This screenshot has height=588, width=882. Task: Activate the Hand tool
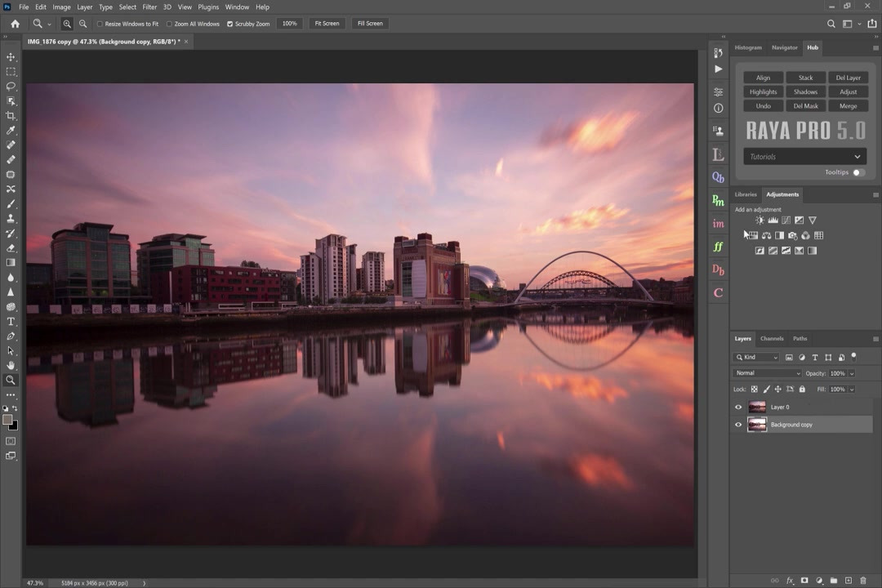point(11,365)
